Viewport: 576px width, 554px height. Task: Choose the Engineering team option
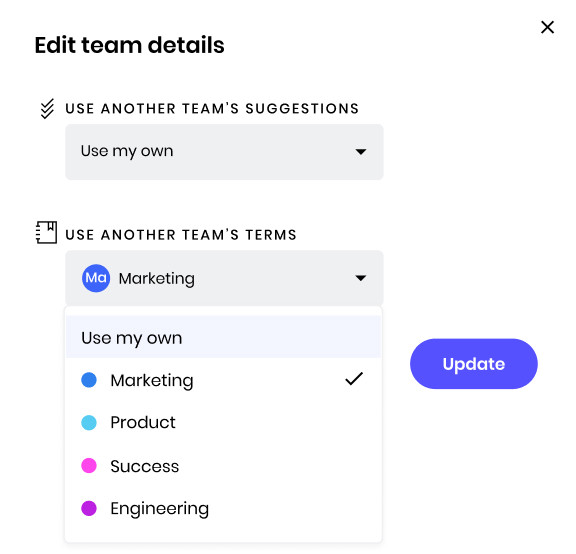pos(223,508)
